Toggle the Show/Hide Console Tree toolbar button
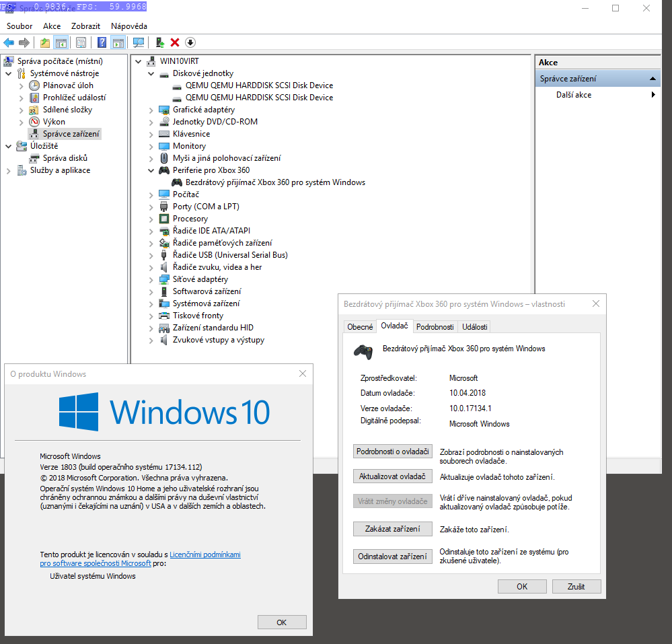 click(61, 42)
